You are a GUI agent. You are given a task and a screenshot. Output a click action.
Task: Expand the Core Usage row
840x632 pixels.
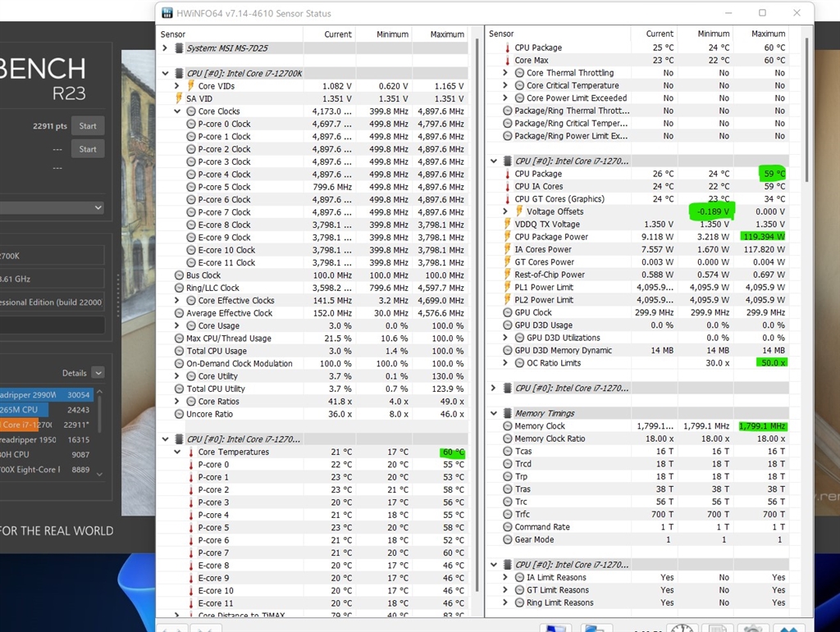[177, 326]
